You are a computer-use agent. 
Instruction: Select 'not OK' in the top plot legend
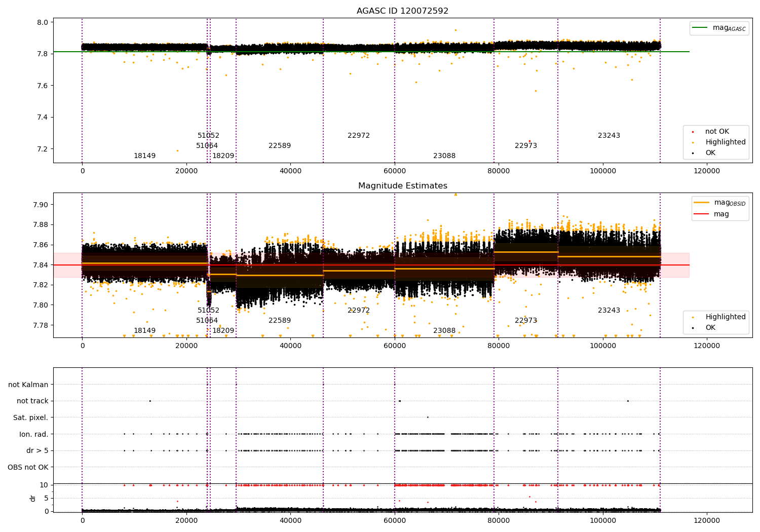tap(717, 132)
